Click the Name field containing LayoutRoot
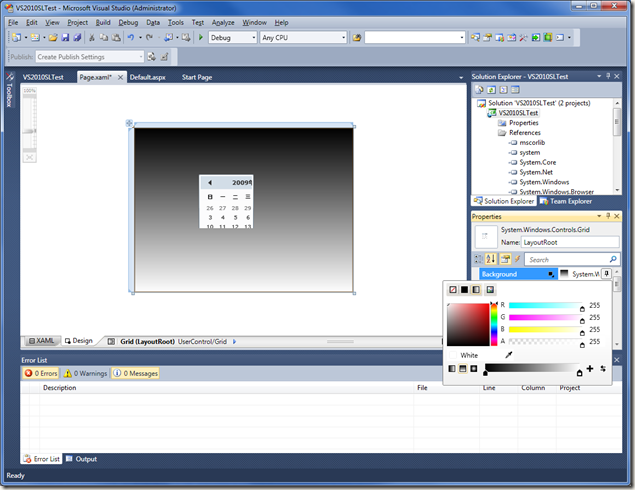Viewport: 635px width, 490px height. click(x=570, y=242)
